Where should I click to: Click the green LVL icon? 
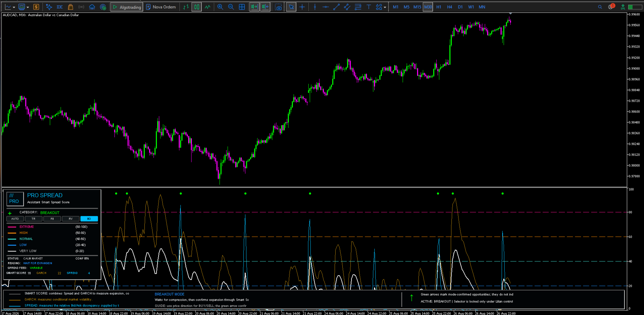[623, 7]
